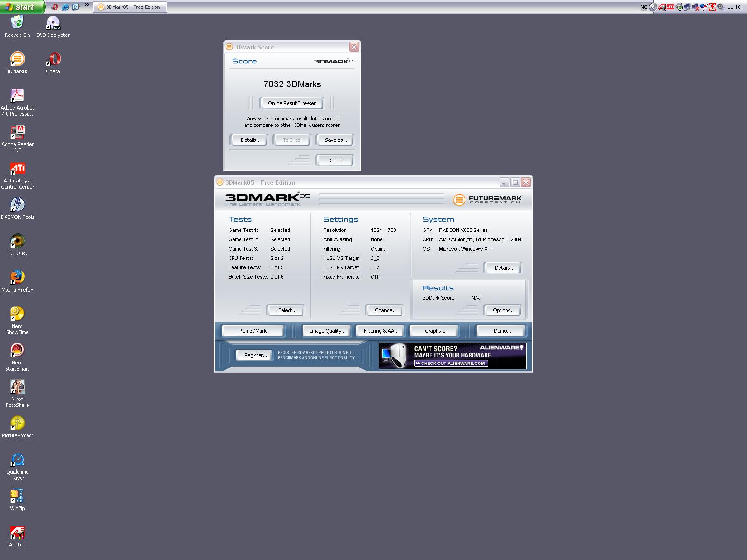Open DVD Decrypter desktop icon
747x560 pixels.
(x=53, y=27)
